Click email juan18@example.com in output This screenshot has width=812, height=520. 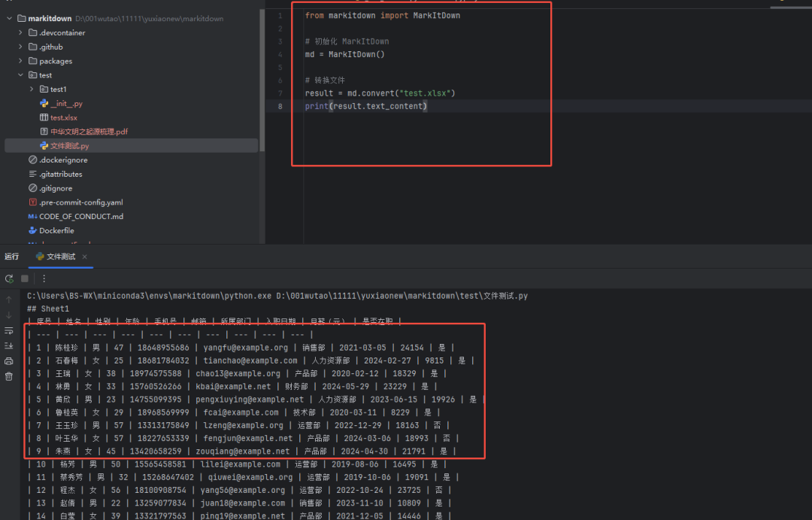(x=242, y=503)
